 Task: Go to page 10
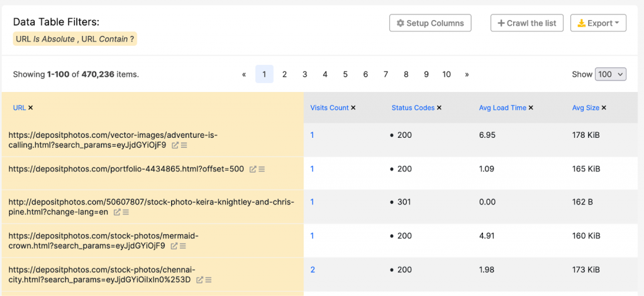(447, 74)
